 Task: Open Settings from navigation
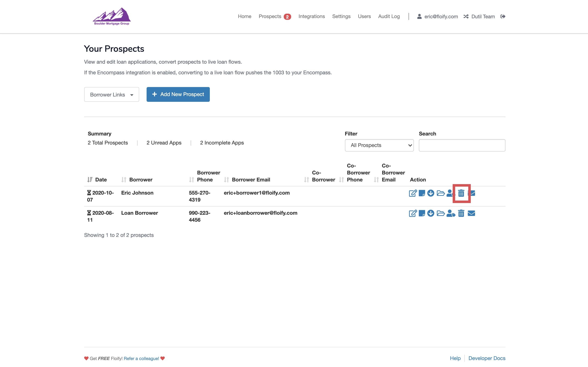pyautogui.click(x=341, y=16)
